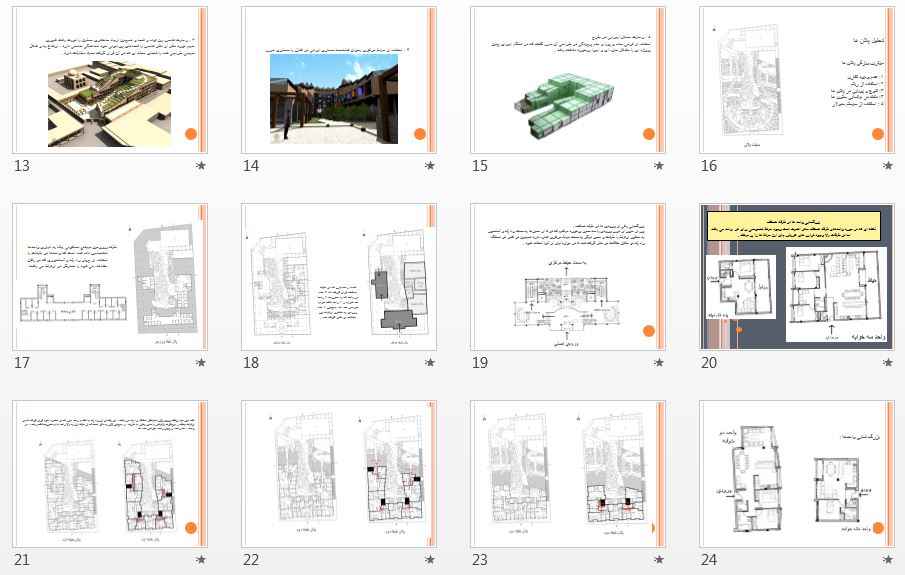Preview animation via star under slide 16
This screenshot has height=575, width=905.
pos(888,166)
